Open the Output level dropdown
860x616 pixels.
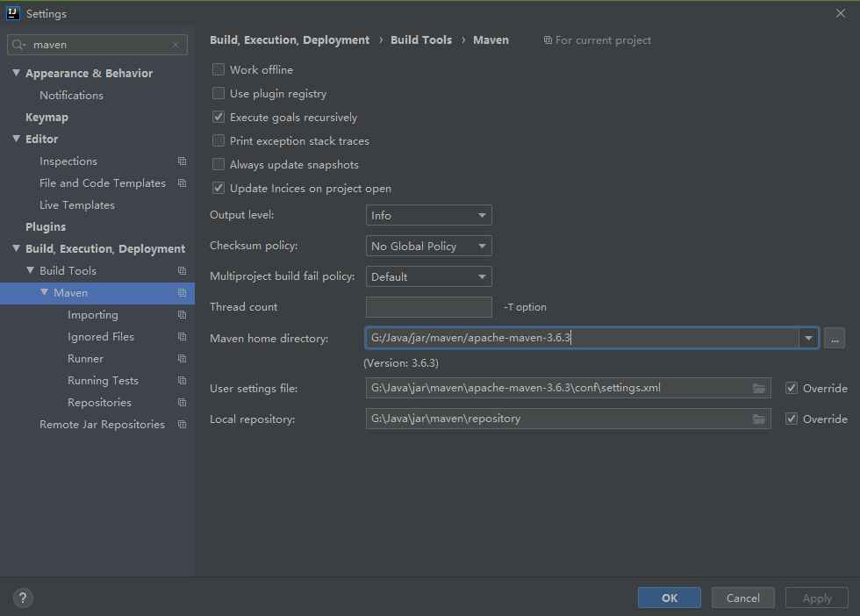coord(429,215)
